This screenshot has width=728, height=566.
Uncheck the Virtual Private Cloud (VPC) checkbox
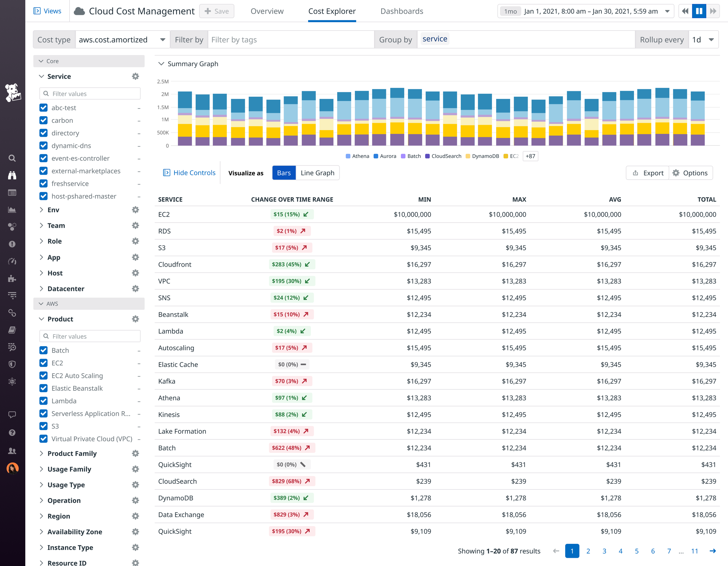pyautogui.click(x=43, y=439)
